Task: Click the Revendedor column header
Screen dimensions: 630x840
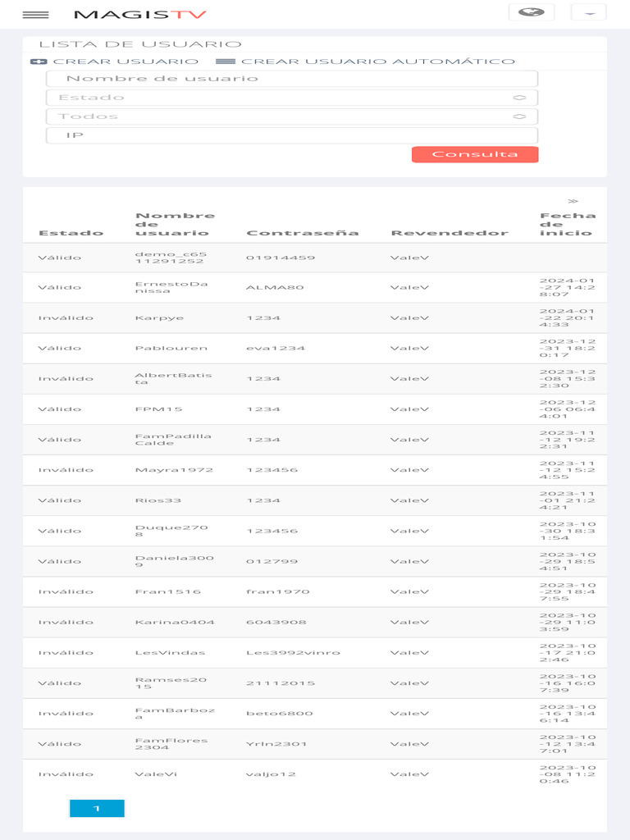Action: 449,233
